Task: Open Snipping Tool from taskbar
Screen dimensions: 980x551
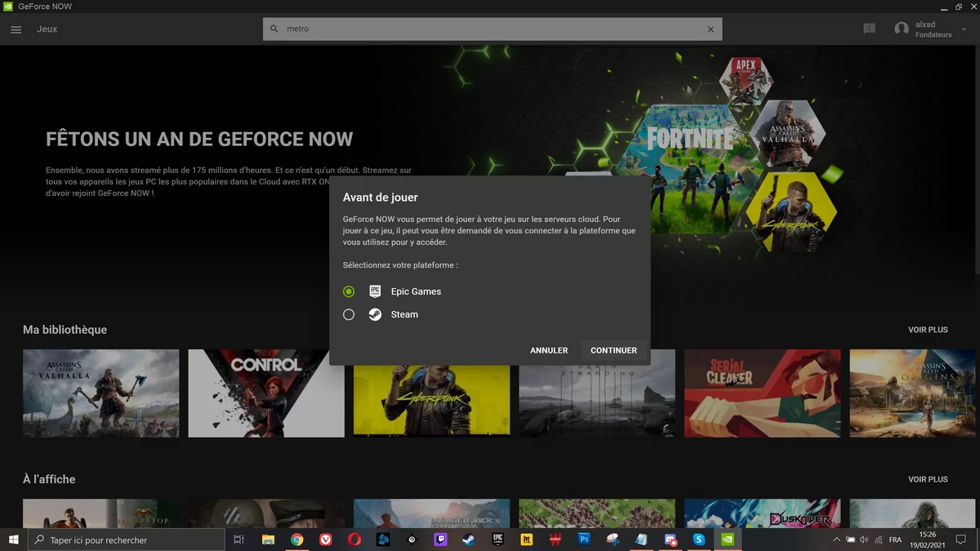Action: 612,540
